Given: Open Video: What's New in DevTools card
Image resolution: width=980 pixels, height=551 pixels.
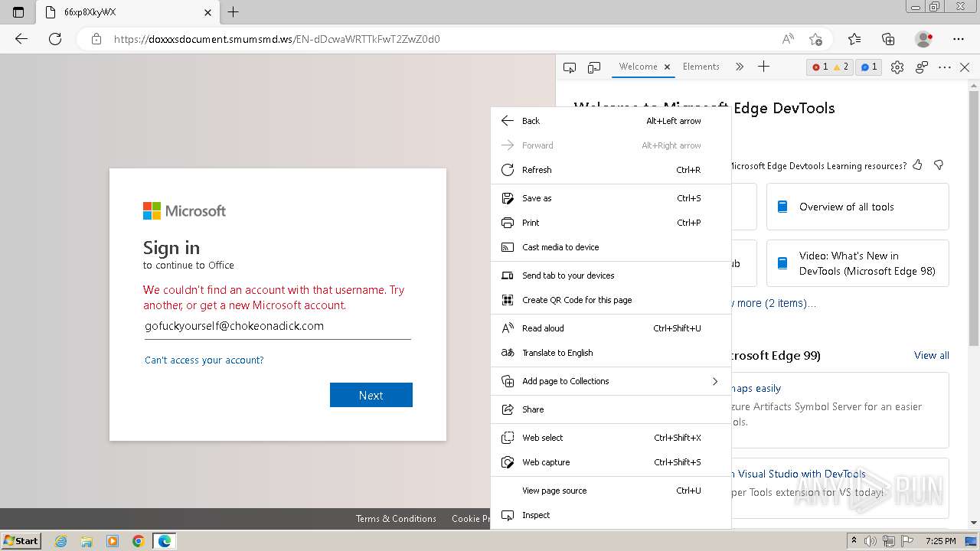Looking at the screenshot, I should click(x=857, y=263).
